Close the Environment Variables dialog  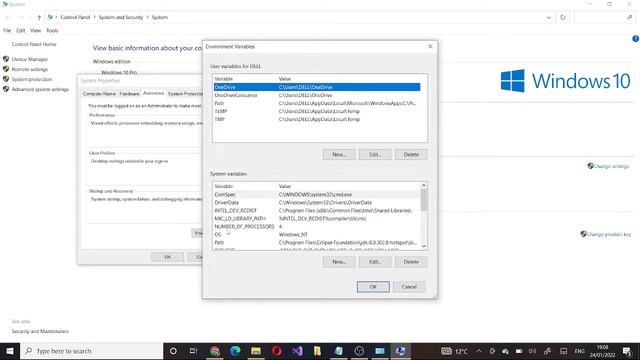tap(430, 47)
